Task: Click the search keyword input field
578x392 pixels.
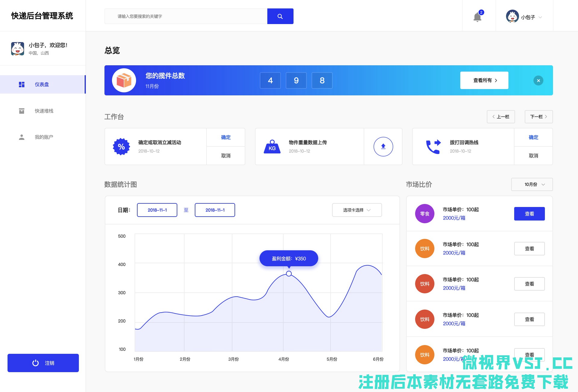Action: pyautogui.click(x=186, y=16)
